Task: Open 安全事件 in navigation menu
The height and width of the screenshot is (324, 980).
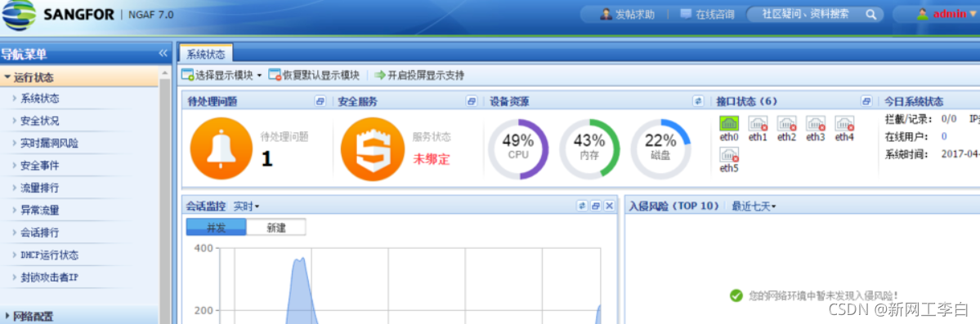Action: (x=40, y=166)
